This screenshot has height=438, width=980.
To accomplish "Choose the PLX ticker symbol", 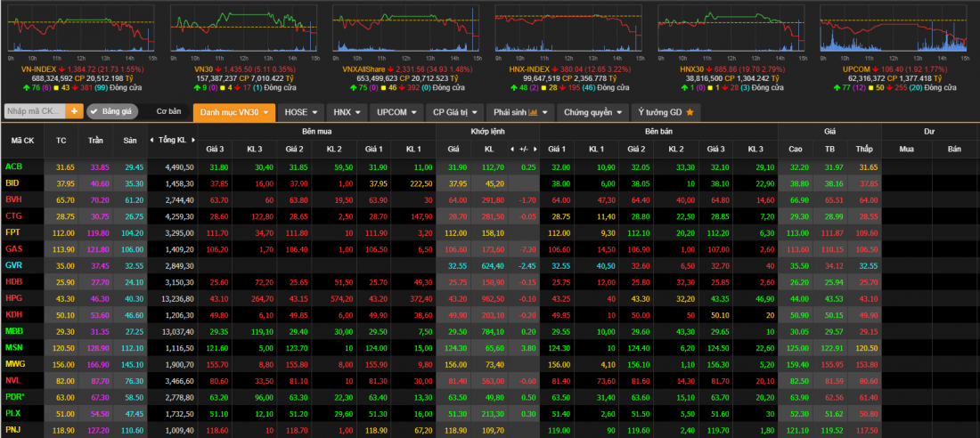I will click(x=13, y=412).
